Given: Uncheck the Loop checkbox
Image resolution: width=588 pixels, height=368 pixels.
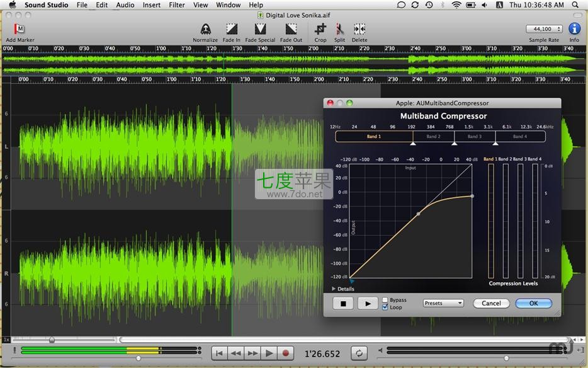Looking at the screenshot, I should (385, 308).
